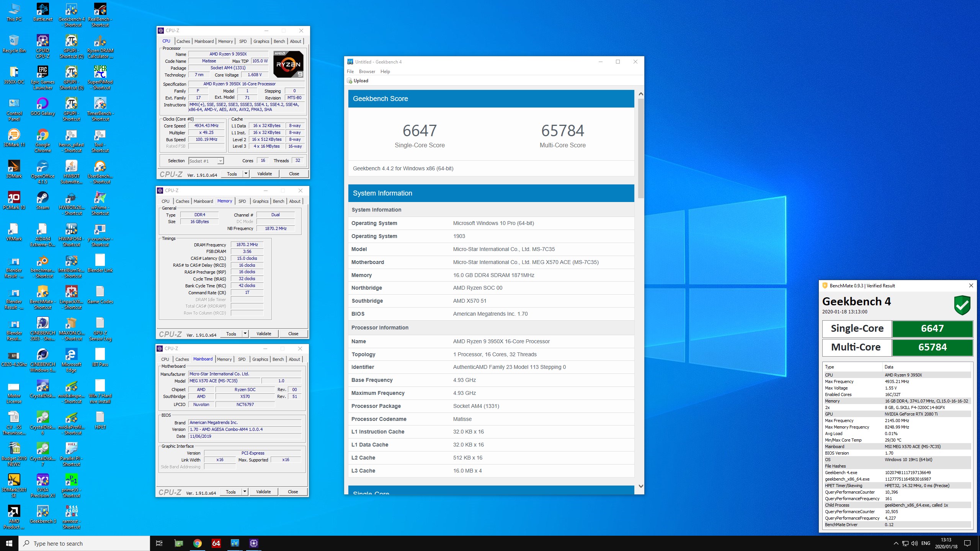Open Geekbench app from taskbar
980x551 pixels.
coord(235,543)
